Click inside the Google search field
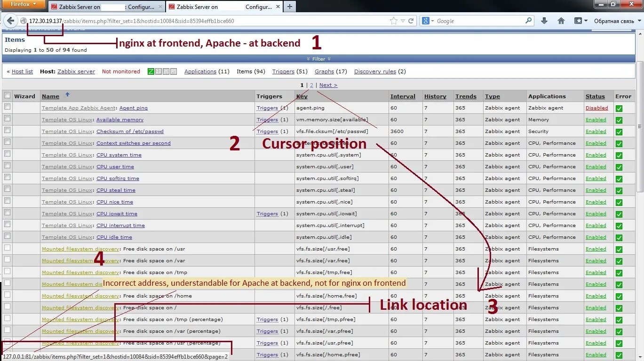Viewport: 644px width, 361px height. point(477,21)
